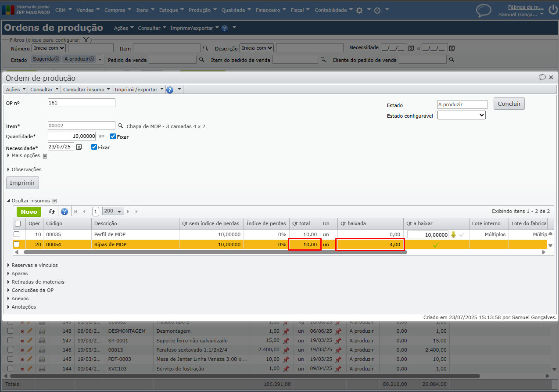This screenshot has height=392, width=559.
Task: Expand the Reservas e vínculos section
Action: click(x=34, y=265)
